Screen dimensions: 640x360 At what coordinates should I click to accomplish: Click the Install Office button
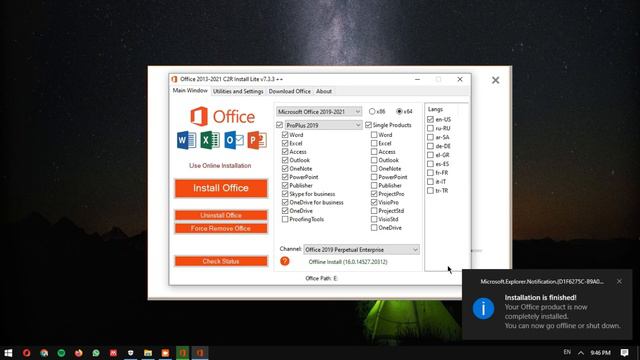pos(221,188)
